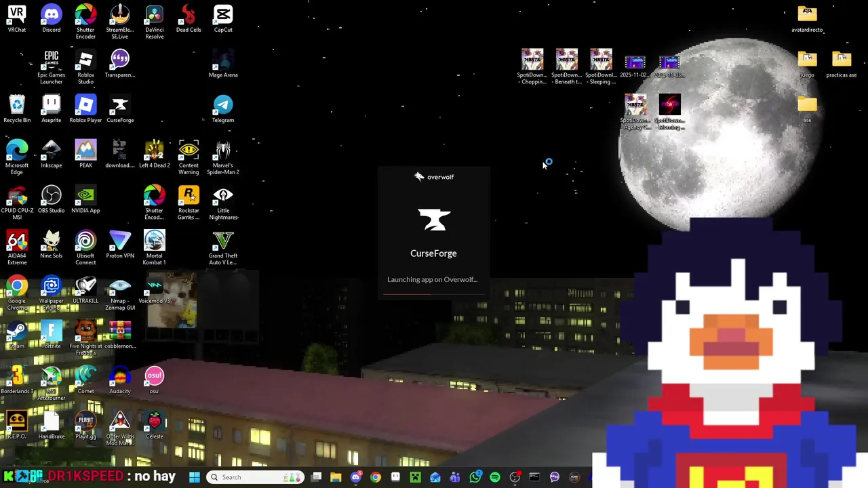Select the OBS Studio desktop icon
The width and height of the screenshot is (868, 488).
51,200
